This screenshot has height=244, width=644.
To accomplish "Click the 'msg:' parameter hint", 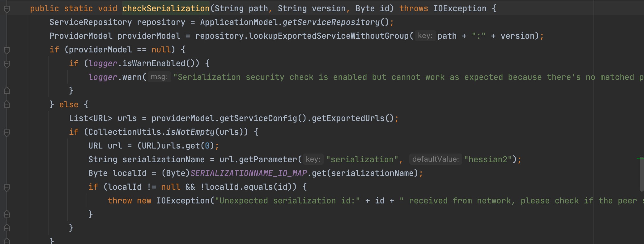I will point(159,77).
